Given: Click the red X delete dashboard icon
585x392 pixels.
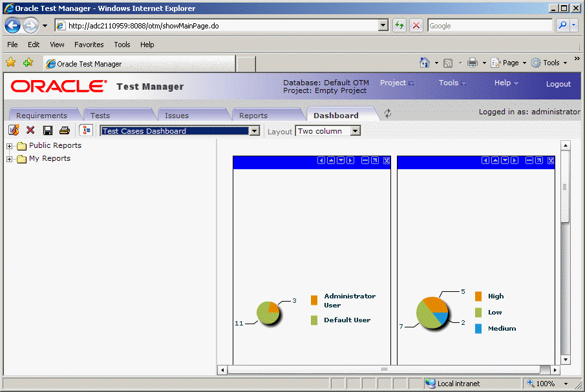Looking at the screenshot, I should [30, 130].
